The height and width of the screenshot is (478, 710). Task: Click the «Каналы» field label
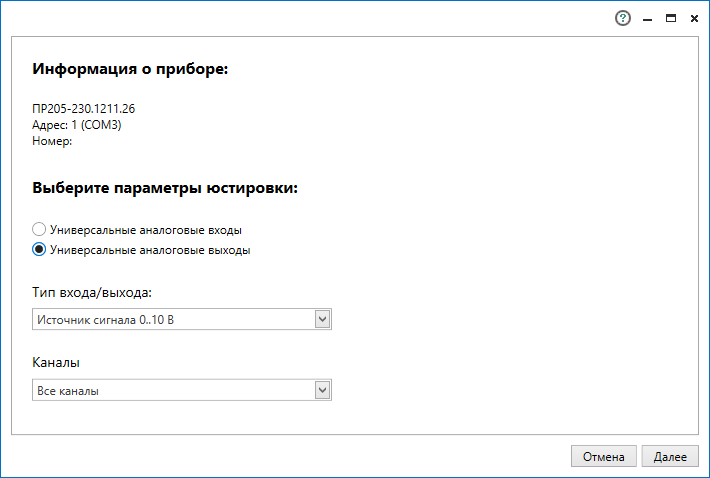point(56,362)
